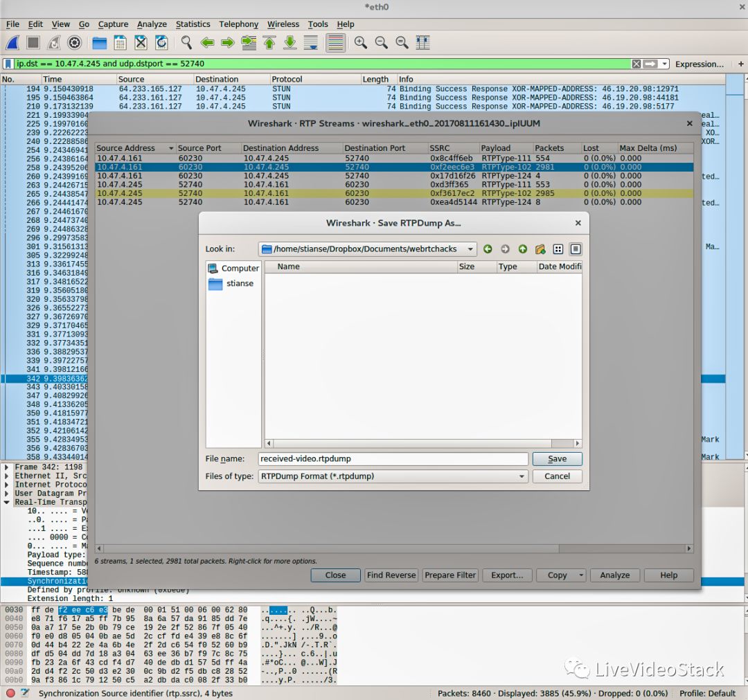Viewport: 748px width, 700px height.
Task: Click the open capture file folder icon
Action: click(99, 43)
